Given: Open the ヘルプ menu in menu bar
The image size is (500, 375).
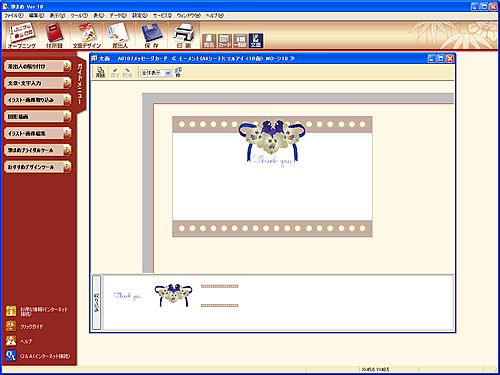Looking at the screenshot, I should [x=215, y=15].
